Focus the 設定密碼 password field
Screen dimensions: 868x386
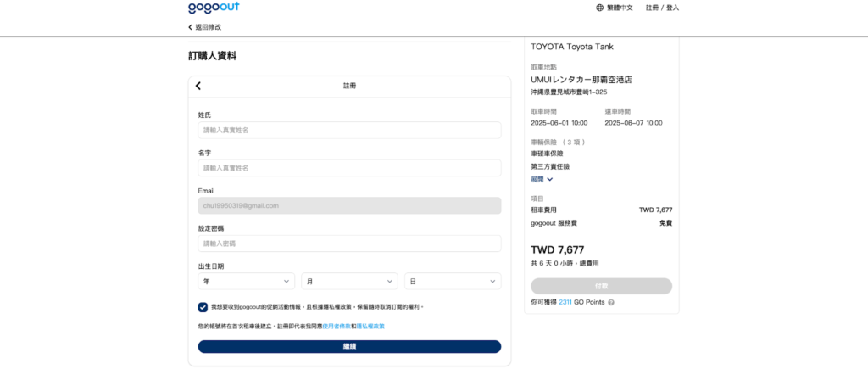pyautogui.click(x=349, y=243)
